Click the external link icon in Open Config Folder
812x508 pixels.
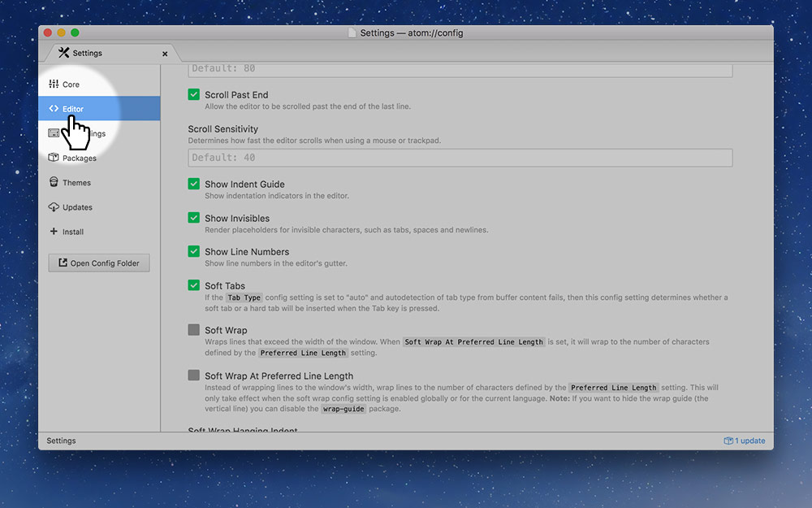click(63, 263)
